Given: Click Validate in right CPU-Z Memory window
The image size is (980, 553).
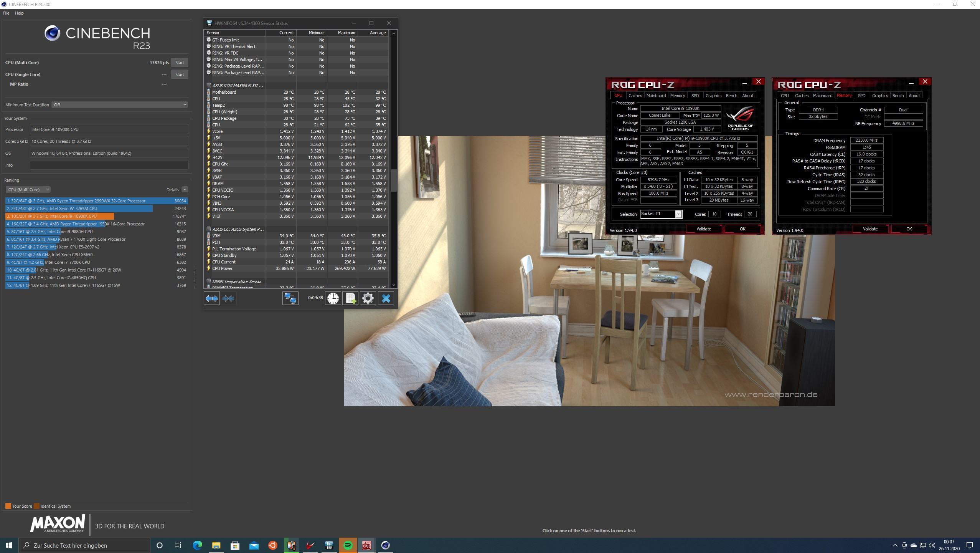Looking at the screenshot, I should 870,229.
